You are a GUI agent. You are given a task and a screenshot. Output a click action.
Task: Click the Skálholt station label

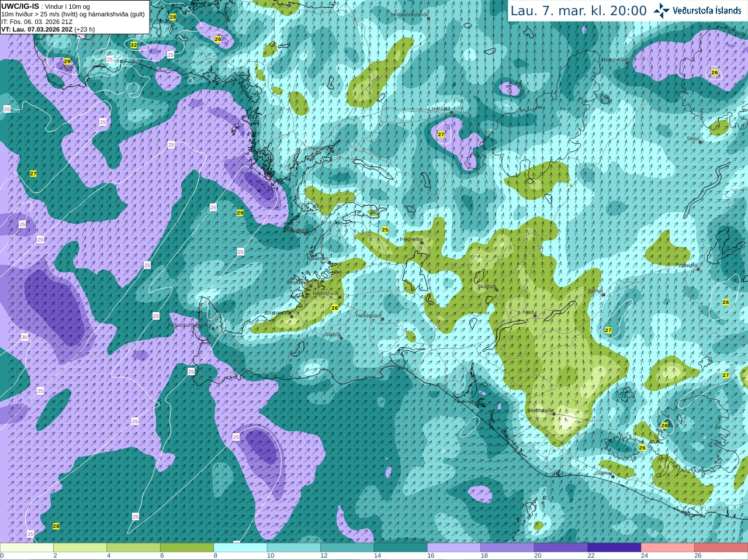486,286
